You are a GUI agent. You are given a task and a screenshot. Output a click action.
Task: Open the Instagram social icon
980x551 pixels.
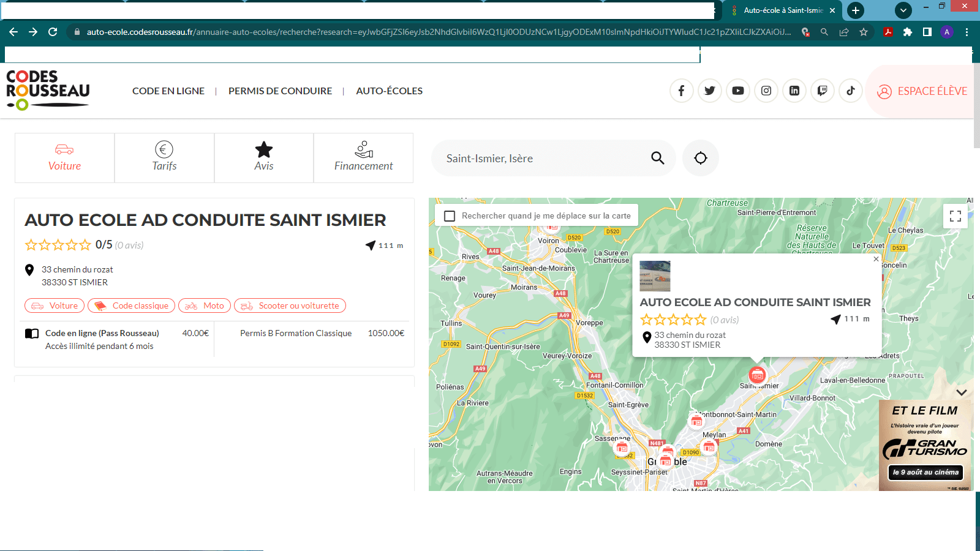pyautogui.click(x=766, y=91)
